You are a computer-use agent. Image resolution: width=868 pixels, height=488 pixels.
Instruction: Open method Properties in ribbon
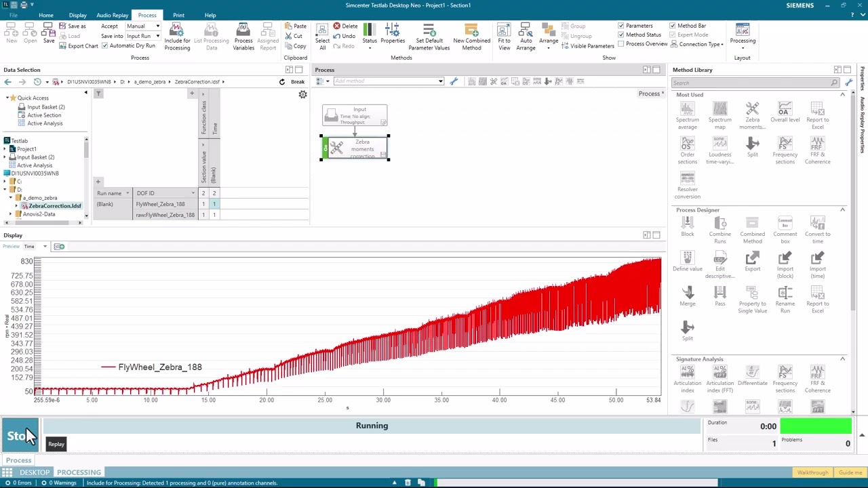click(392, 34)
